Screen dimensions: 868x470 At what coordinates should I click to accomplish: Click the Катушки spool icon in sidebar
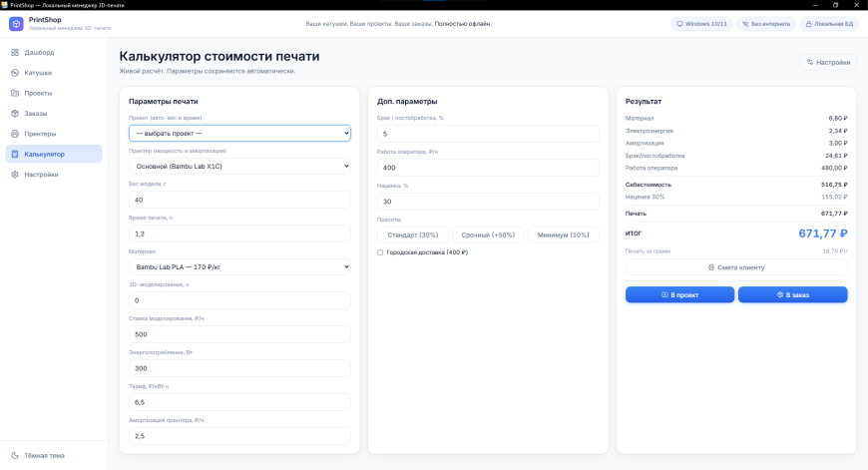coord(15,73)
